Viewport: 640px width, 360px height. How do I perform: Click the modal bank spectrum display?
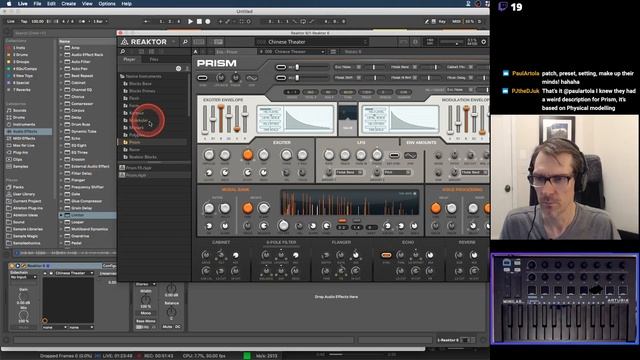coord(350,202)
